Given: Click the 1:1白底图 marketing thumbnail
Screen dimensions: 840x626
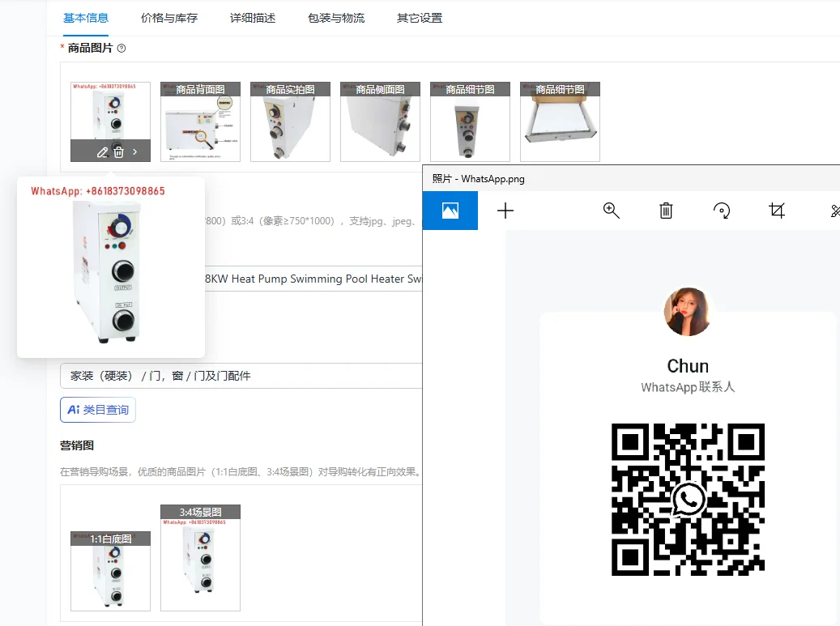Looking at the screenshot, I should (110, 572).
